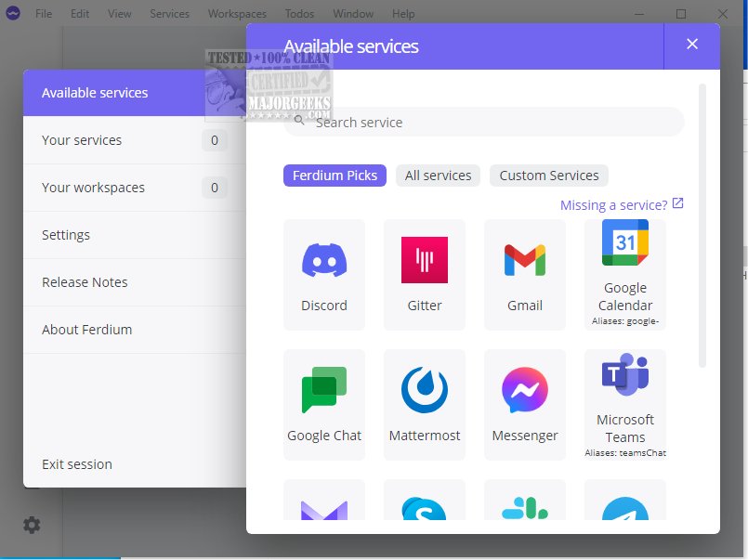The width and height of the screenshot is (748, 560).
Task: View the Release Notes
Action: 135,282
